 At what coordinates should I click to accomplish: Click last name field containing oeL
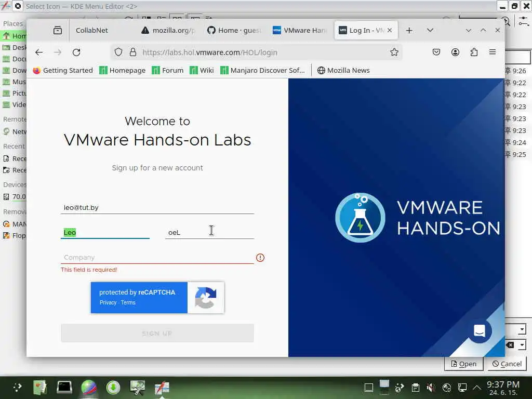point(209,232)
